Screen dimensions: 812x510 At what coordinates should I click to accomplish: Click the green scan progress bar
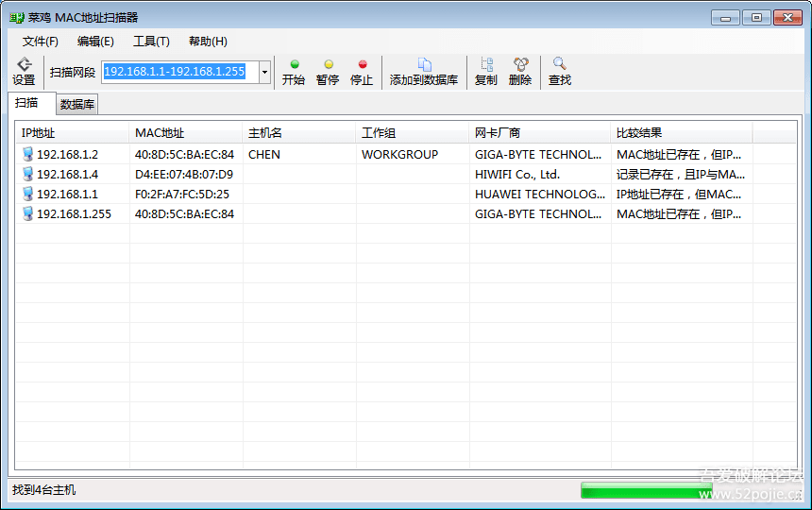point(646,490)
